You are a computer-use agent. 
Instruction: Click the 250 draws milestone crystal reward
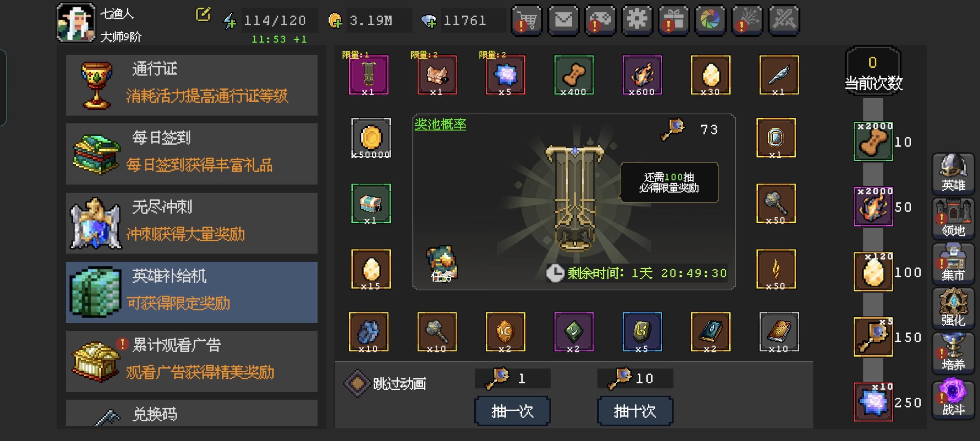pos(873,402)
